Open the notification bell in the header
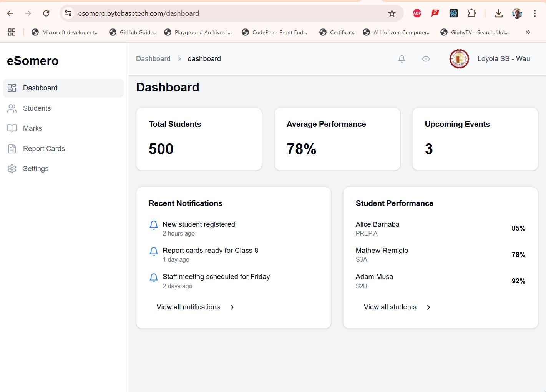 coord(402,59)
